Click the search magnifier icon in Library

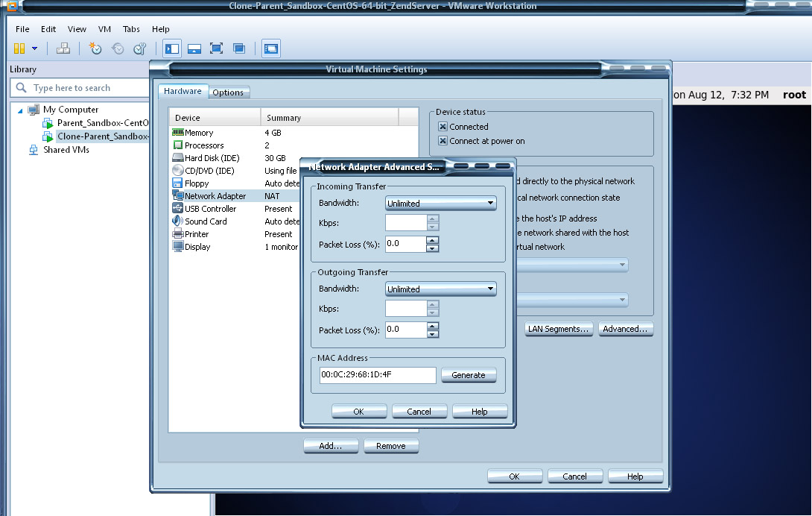click(22, 88)
